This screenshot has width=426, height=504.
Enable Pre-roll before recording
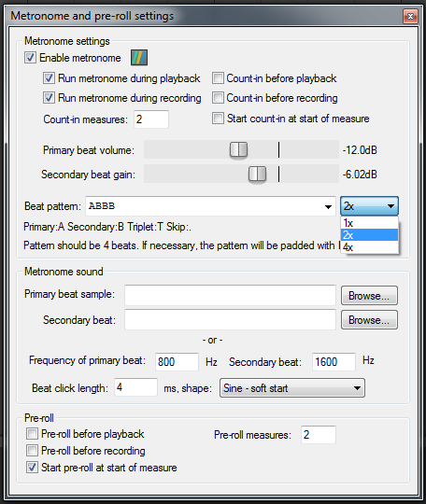(32, 450)
